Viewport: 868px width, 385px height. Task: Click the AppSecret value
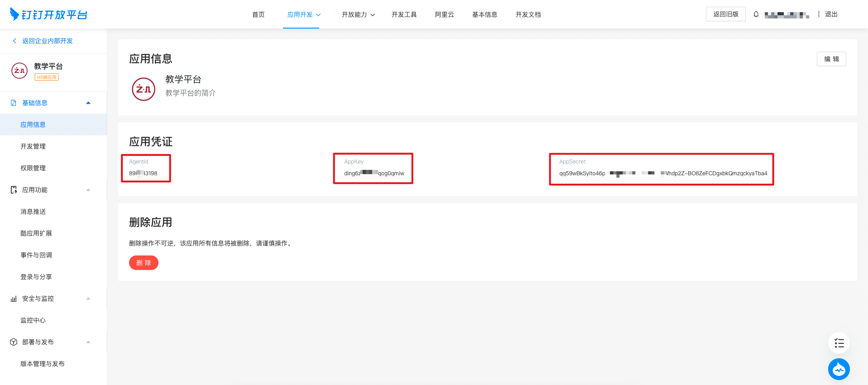(663, 173)
